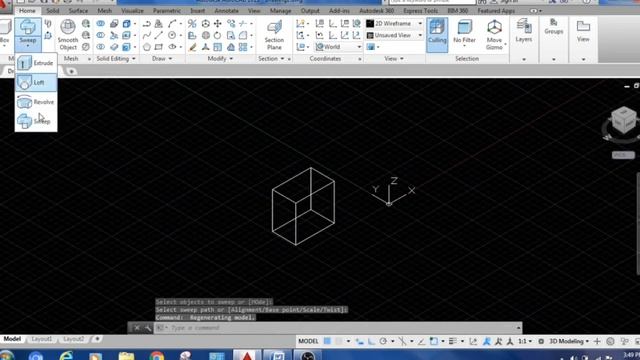Click the Smooth Object mesh tool
The image size is (640, 360).
click(68, 35)
